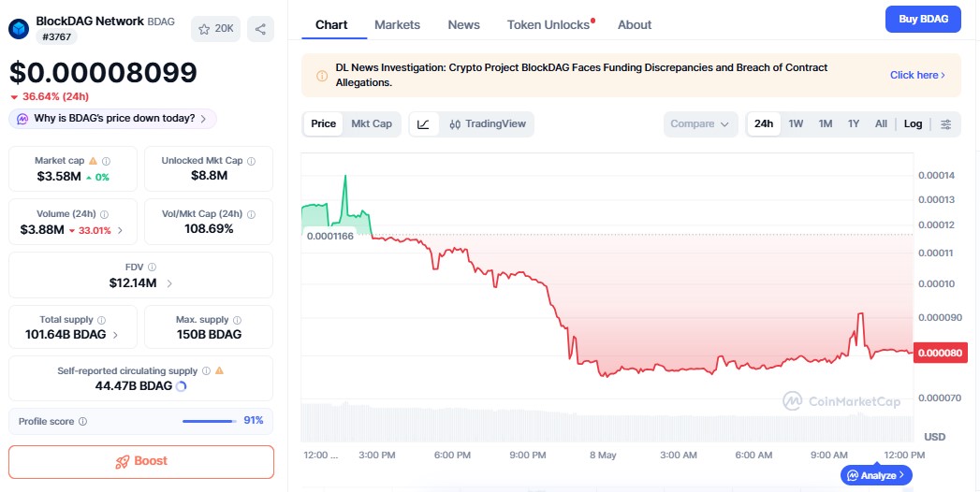Open Market cap info tooltip icon

[x=107, y=161]
